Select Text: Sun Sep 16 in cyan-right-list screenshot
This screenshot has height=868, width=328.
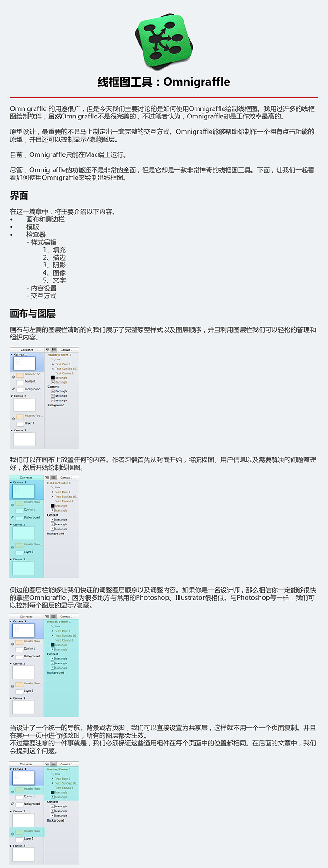point(65,636)
